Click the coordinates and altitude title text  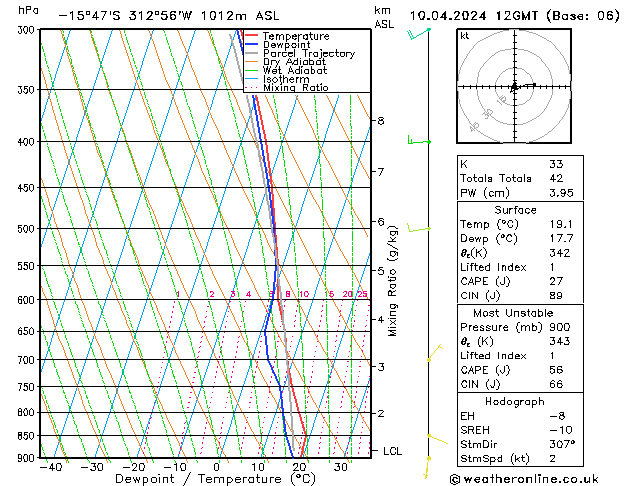[168, 16]
